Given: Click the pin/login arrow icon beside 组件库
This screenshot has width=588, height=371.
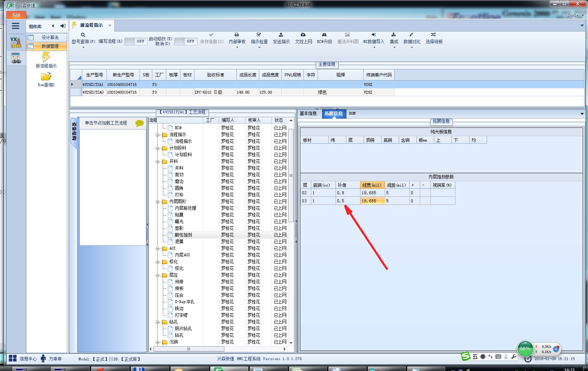Looking at the screenshot, I should click(63, 26).
